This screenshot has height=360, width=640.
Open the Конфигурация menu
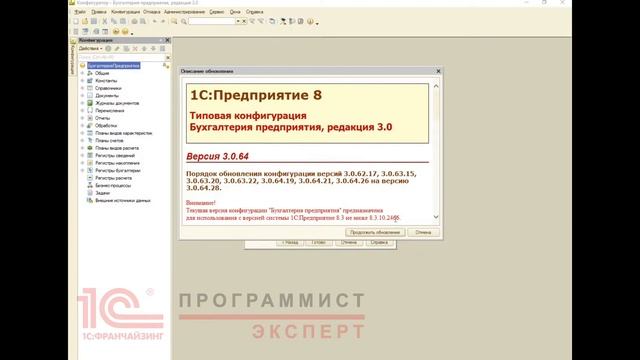click(125, 12)
